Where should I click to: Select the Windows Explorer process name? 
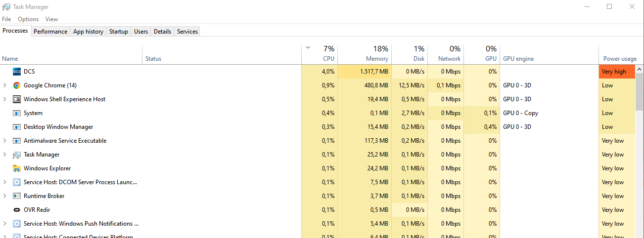[x=47, y=168]
